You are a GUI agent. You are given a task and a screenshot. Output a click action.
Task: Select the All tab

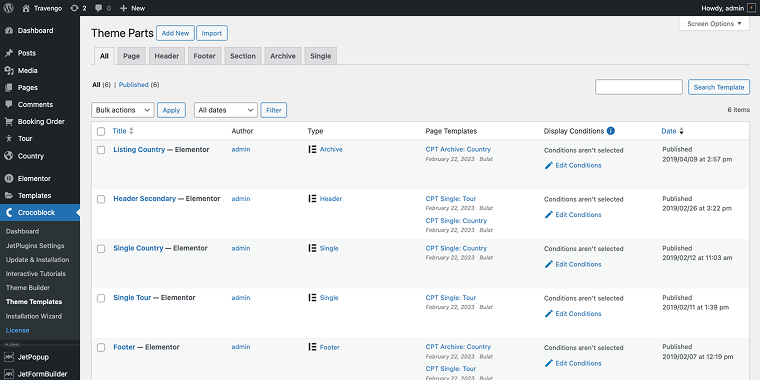104,56
